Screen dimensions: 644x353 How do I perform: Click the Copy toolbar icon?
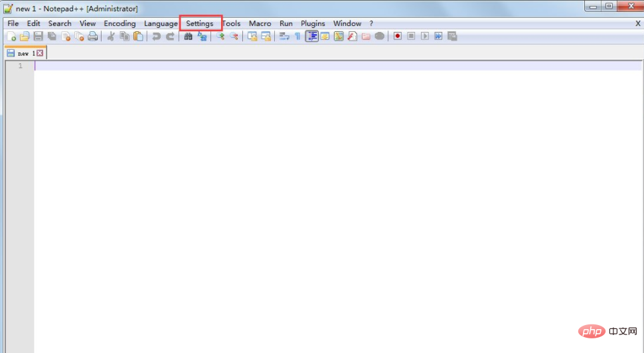tap(124, 36)
